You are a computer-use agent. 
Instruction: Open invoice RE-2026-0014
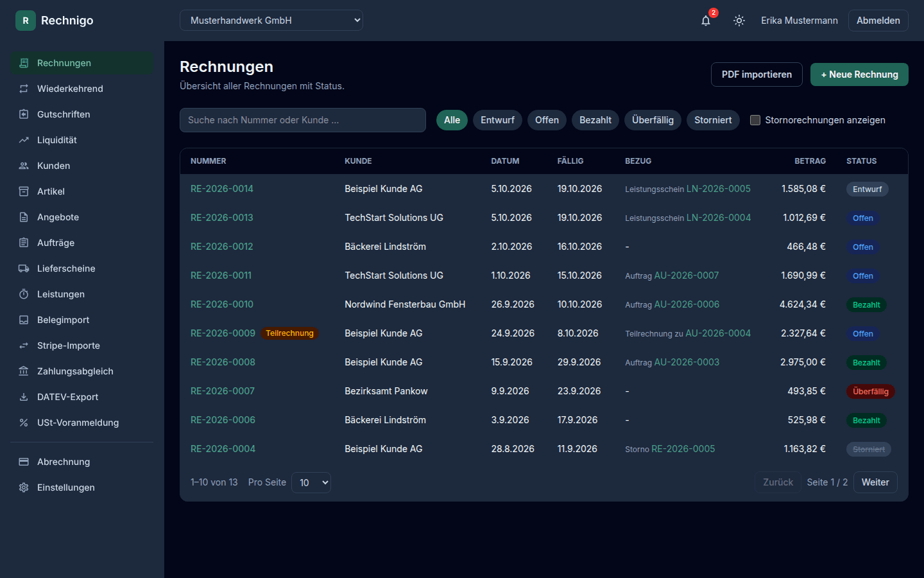click(x=222, y=189)
